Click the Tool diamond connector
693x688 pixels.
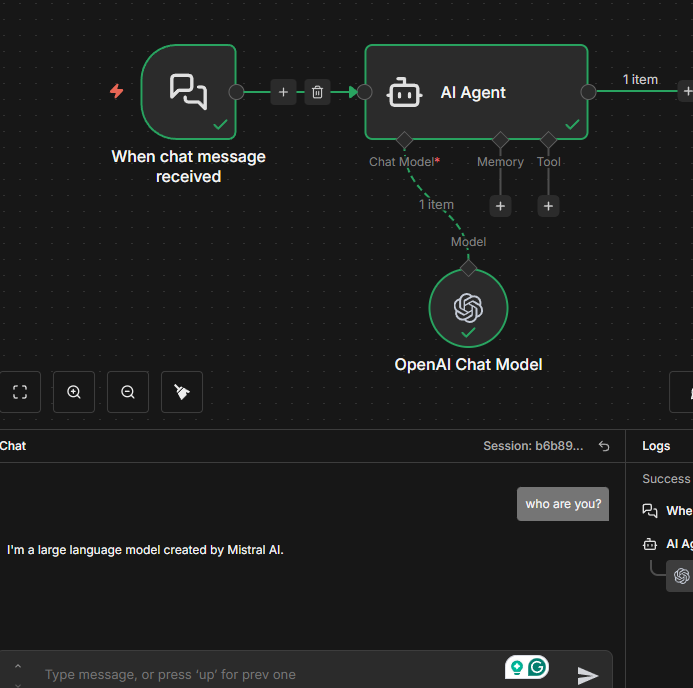tap(548, 140)
